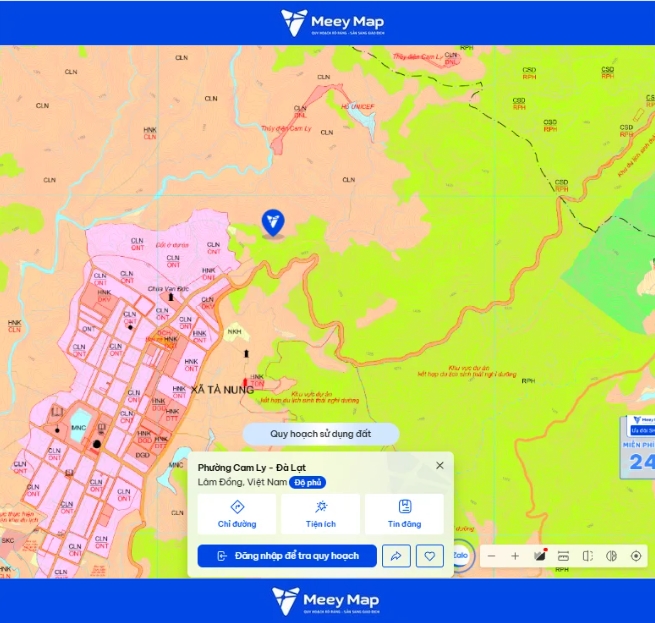655x623 pixels.
Task: Open Chỉ đường directions
Action: [x=237, y=514]
